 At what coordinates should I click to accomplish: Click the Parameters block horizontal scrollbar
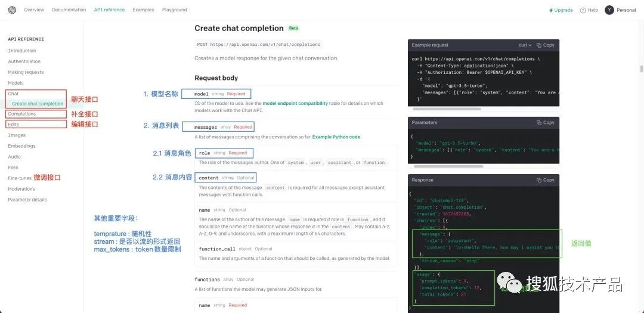click(448, 167)
